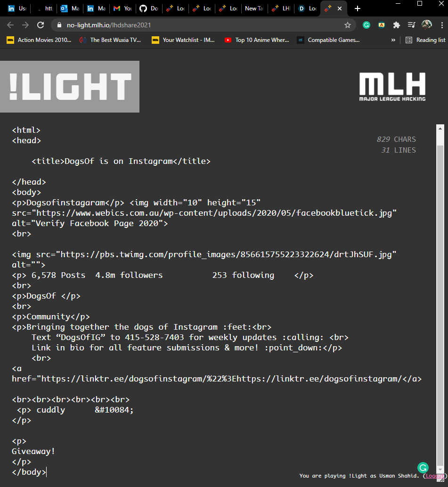Place cursor after closing </body> tag
The height and width of the screenshot is (487, 448).
point(46,472)
